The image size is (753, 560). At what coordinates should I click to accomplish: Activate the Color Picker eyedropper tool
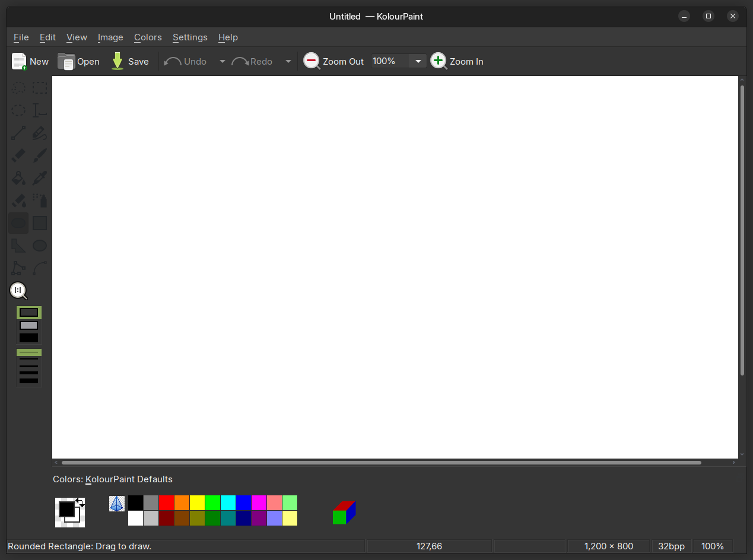tap(40, 178)
